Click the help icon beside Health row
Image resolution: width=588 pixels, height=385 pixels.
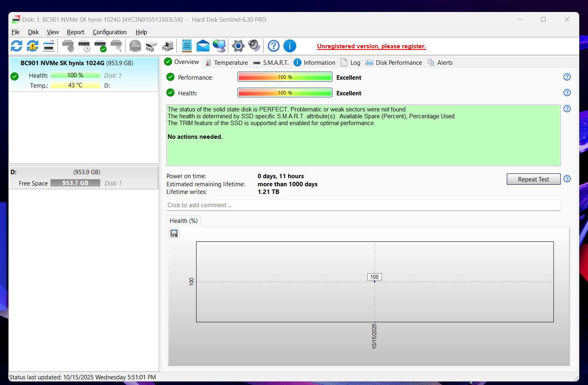pos(567,93)
